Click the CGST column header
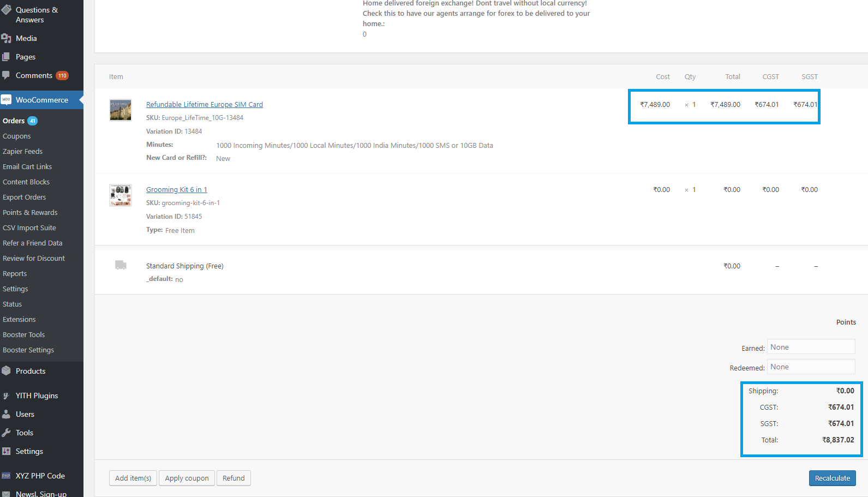 tap(771, 77)
